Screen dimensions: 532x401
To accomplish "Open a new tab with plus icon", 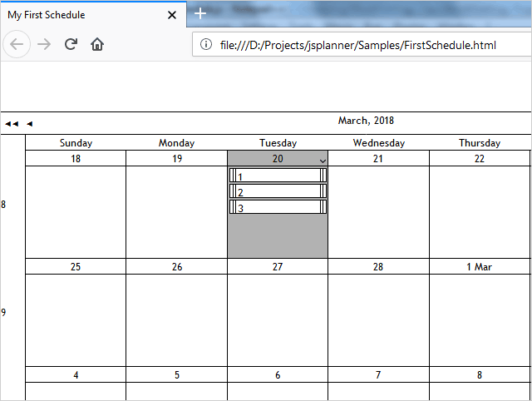I will [x=200, y=14].
